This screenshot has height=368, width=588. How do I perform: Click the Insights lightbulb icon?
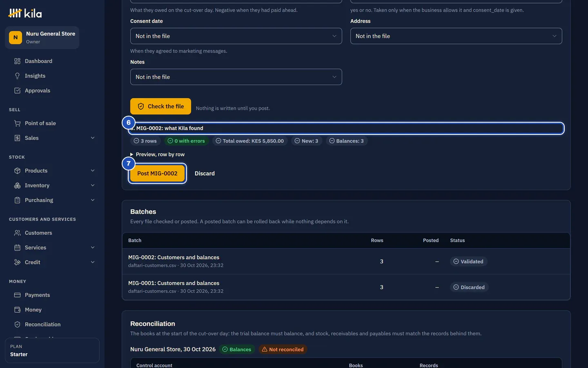tap(17, 76)
